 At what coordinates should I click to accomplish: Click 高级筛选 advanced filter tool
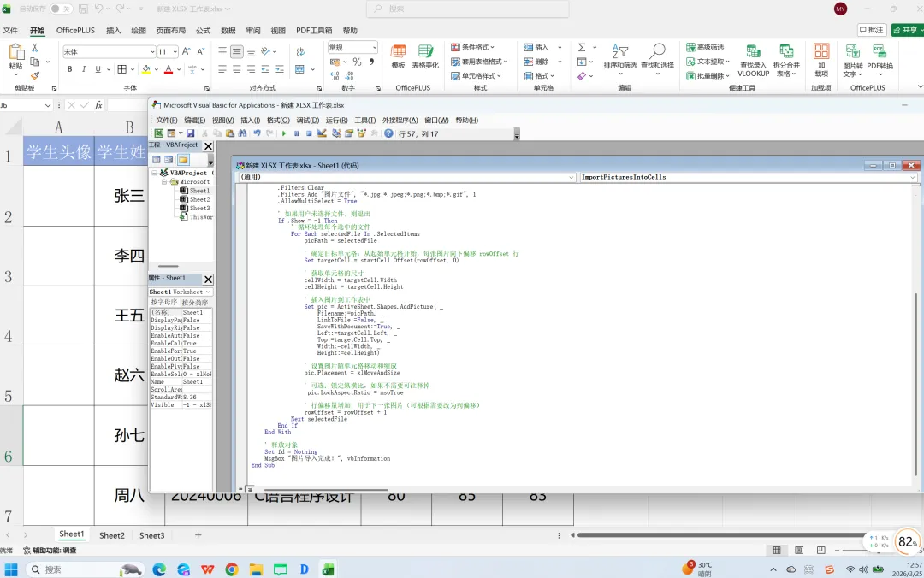click(705, 47)
